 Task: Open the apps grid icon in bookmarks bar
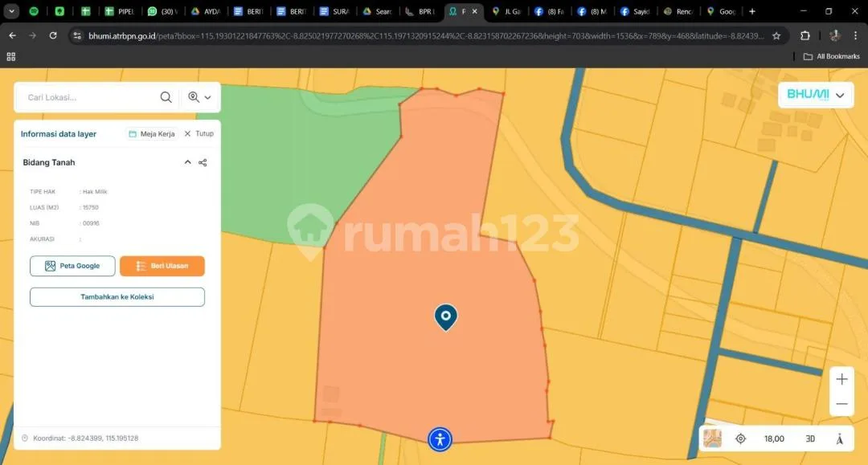tap(11, 56)
